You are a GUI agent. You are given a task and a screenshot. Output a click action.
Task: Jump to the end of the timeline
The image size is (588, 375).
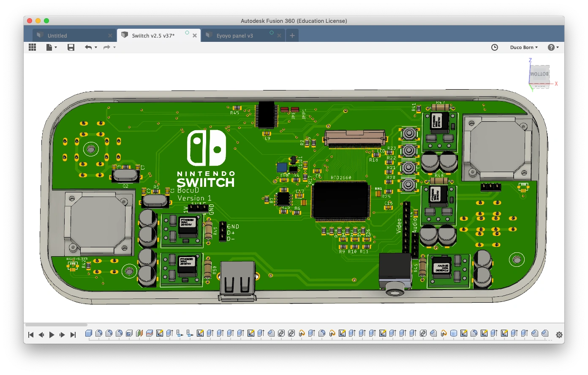click(73, 335)
